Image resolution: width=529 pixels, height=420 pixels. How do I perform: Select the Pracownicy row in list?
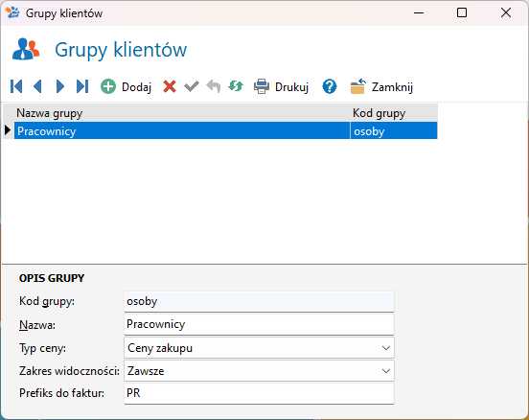tap(226, 130)
